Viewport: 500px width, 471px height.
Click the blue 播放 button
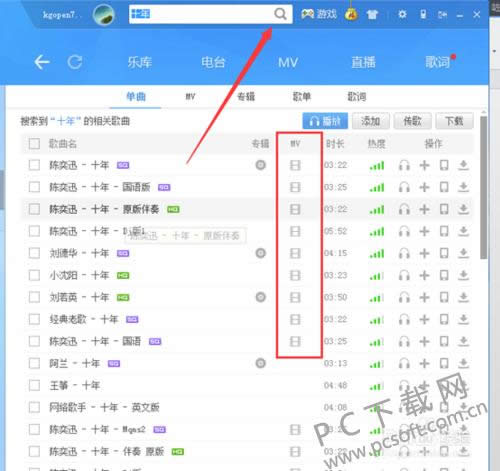coord(325,121)
